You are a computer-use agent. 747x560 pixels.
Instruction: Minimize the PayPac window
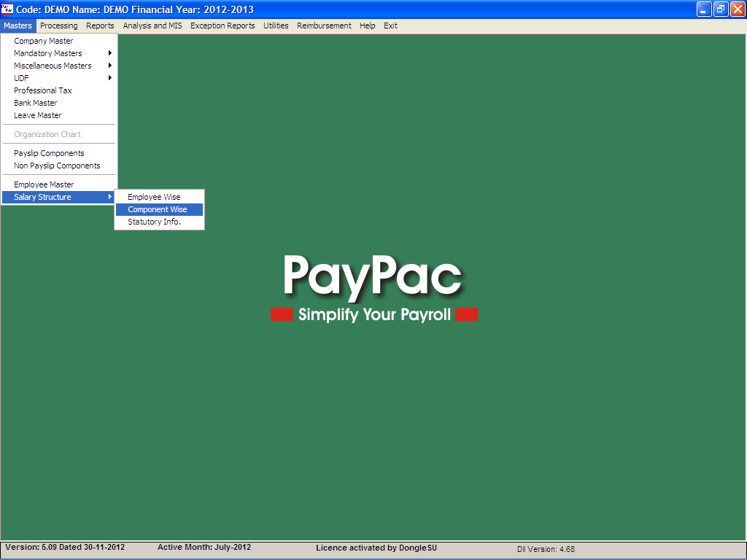coord(704,9)
